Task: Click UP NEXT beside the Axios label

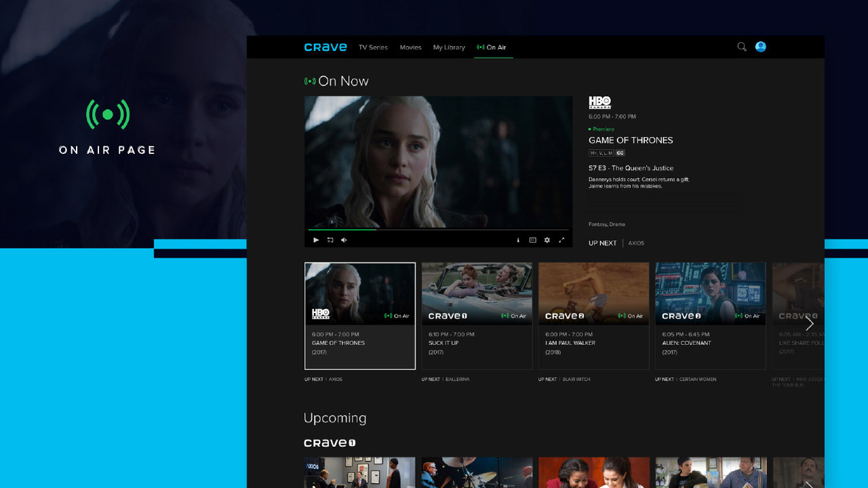Action: 603,243
